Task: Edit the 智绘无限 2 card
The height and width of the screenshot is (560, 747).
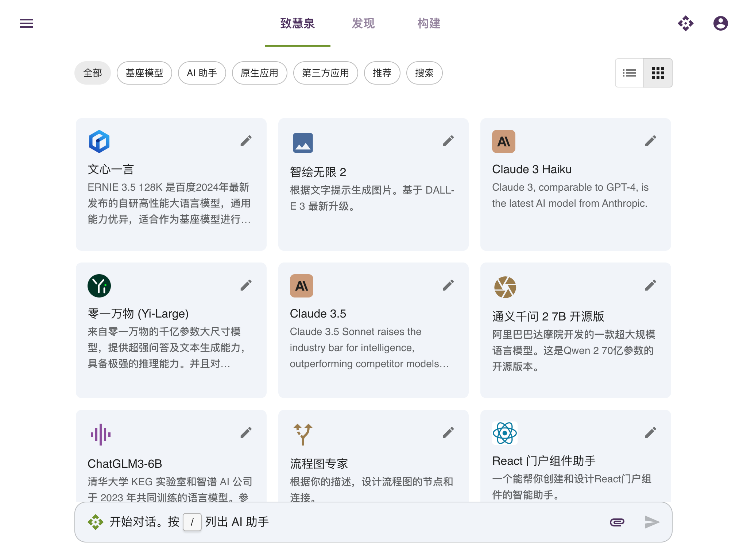Action: tap(448, 141)
